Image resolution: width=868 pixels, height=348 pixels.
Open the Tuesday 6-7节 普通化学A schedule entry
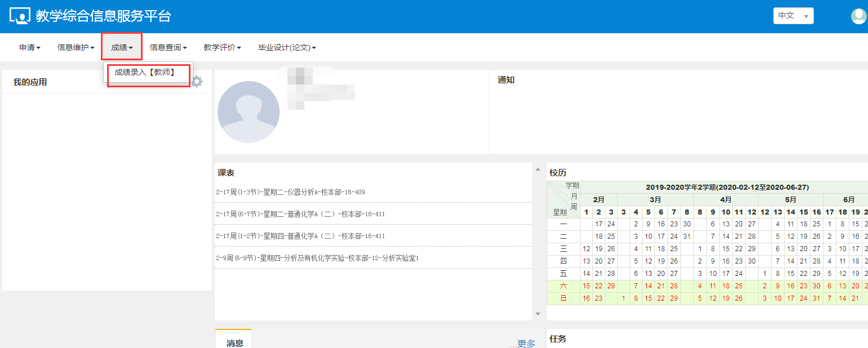300,214
